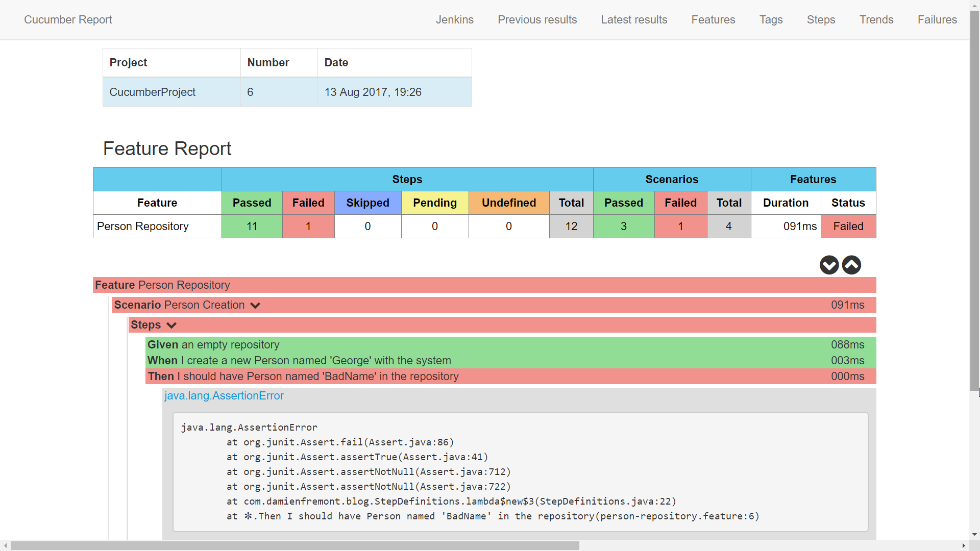Click the 'When I create a new Person' step

(510, 361)
